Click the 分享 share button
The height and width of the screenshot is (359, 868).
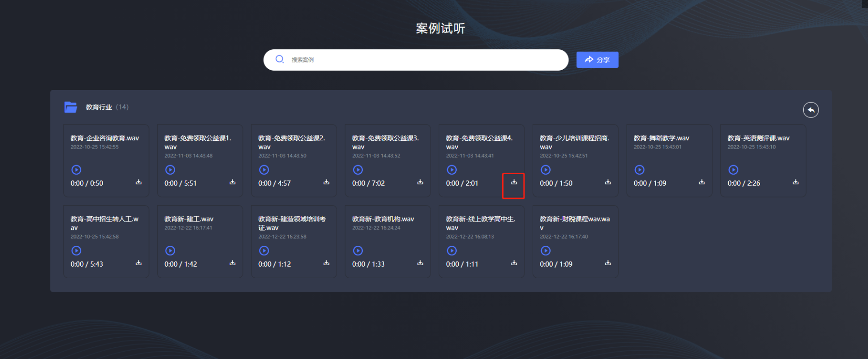coord(597,60)
